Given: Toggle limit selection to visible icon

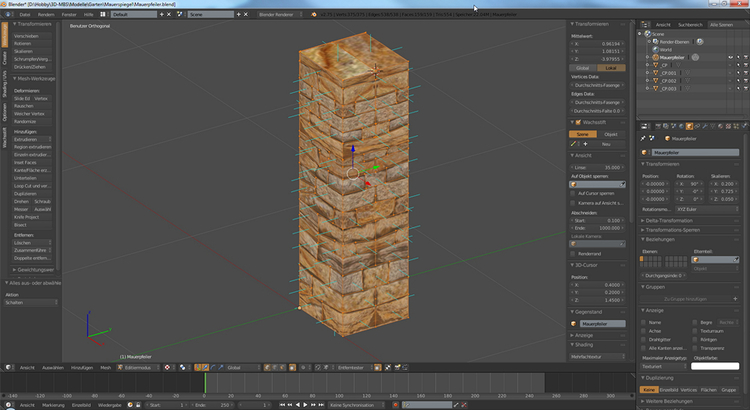Looking at the screenshot, I should (x=292, y=367).
